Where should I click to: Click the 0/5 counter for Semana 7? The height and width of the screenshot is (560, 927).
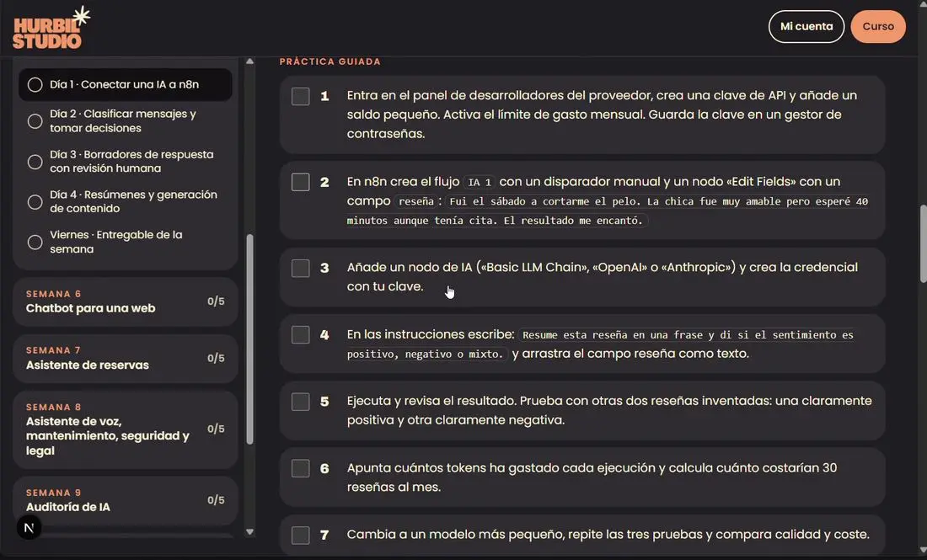216,358
